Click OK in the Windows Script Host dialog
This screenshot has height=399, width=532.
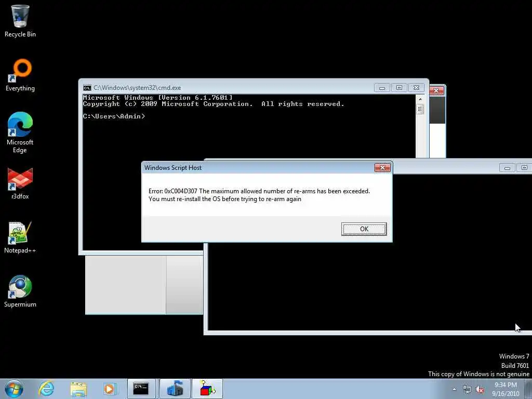click(364, 229)
